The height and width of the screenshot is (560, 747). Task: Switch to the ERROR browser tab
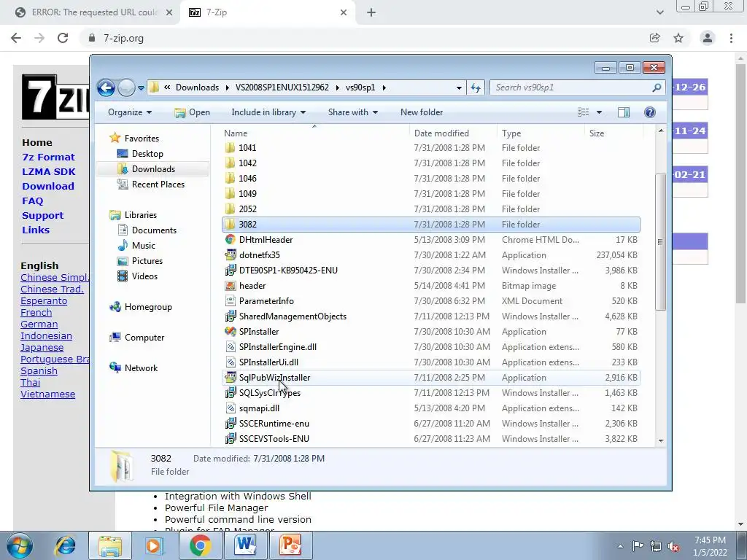[94, 12]
